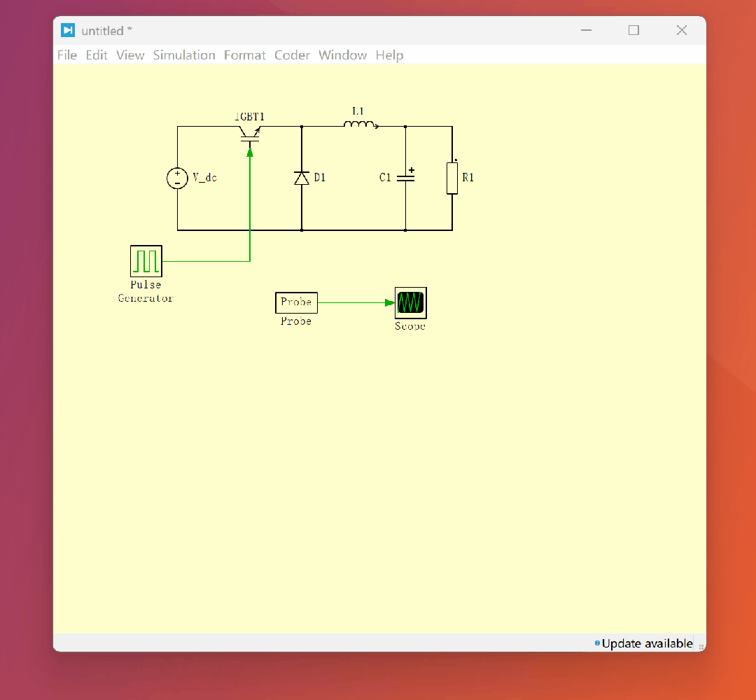Click the IGBT1 component label
This screenshot has height=700, width=756.
(x=250, y=117)
